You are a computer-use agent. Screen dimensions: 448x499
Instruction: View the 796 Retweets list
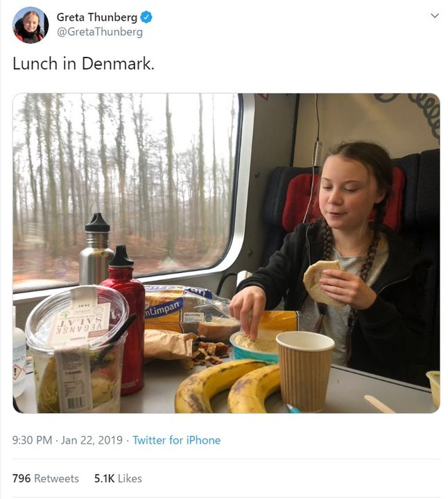click(46, 478)
